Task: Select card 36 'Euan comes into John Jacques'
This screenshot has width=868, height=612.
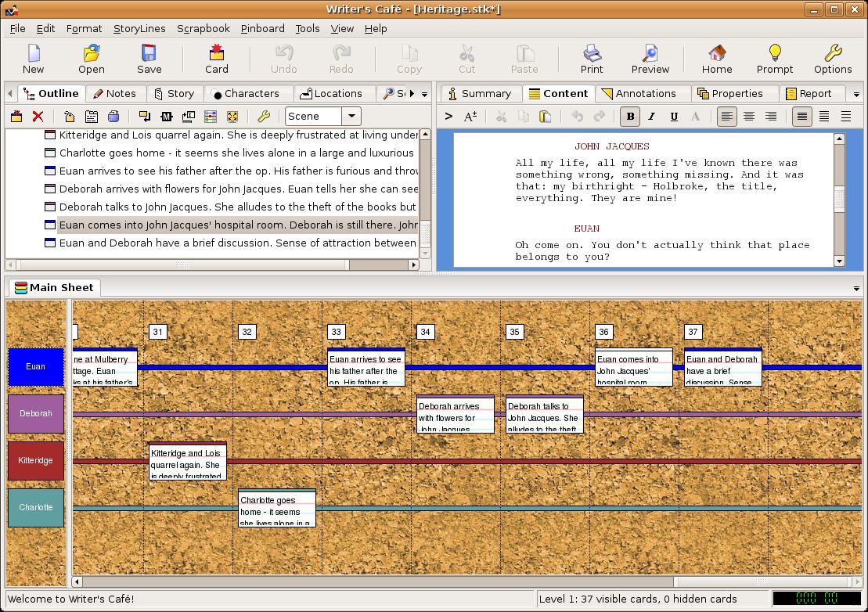Action: [x=634, y=367]
